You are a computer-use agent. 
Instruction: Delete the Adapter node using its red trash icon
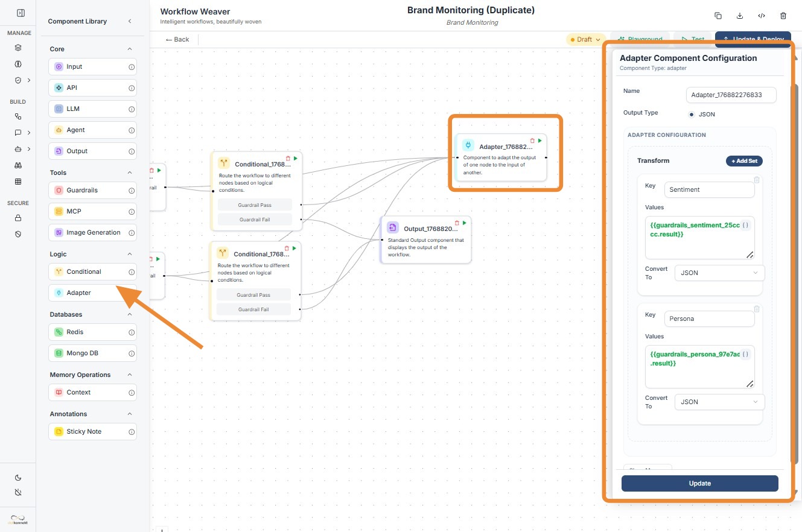[532, 141]
